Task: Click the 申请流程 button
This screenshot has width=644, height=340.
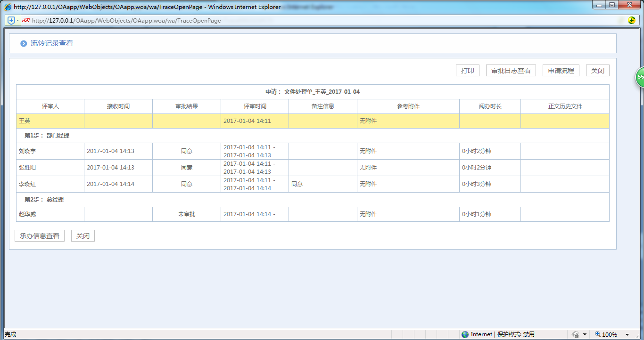Action: pyautogui.click(x=561, y=71)
